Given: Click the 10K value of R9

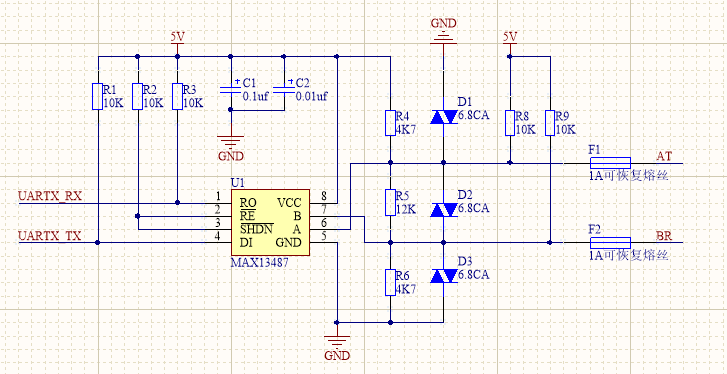Looking at the screenshot, I should click(566, 130).
